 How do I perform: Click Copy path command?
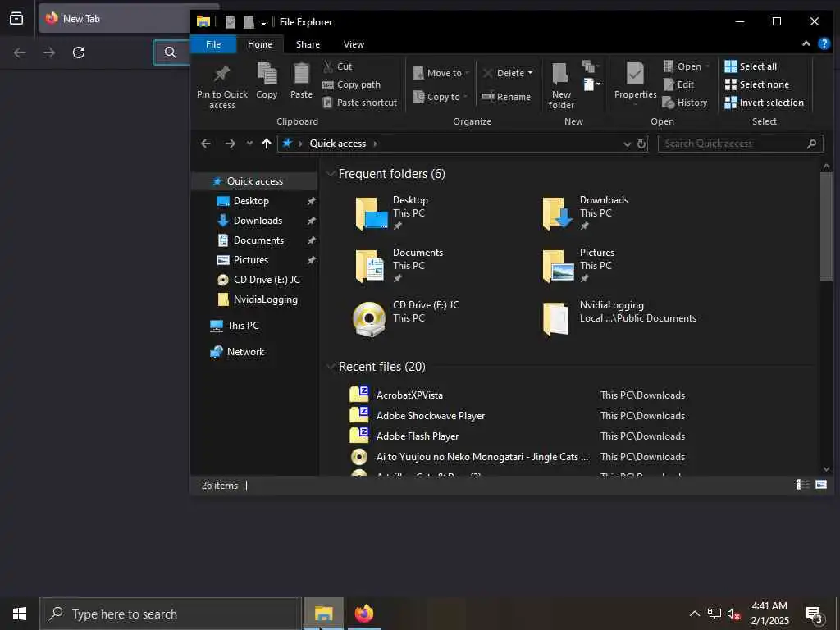[351, 84]
